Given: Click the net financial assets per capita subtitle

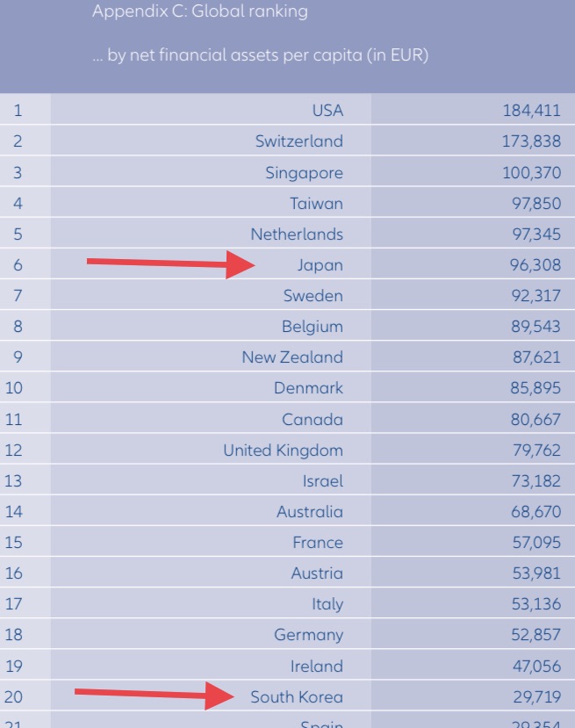Looking at the screenshot, I should pyautogui.click(x=260, y=59).
